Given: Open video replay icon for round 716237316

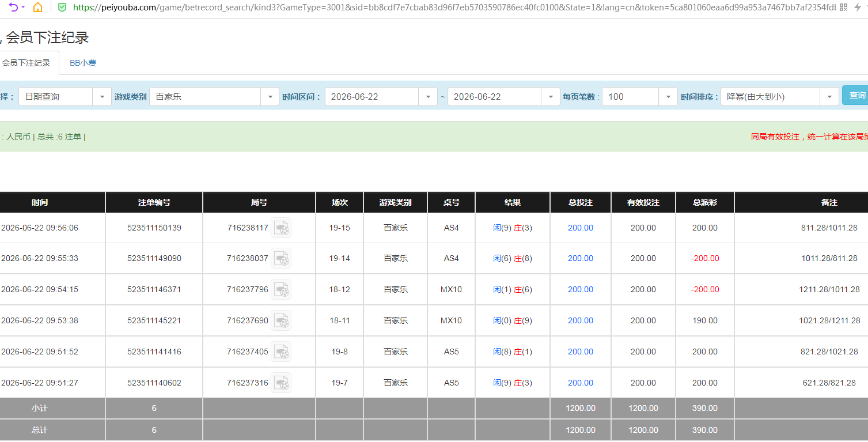Looking at the screenshot, I should tap(281, 383).
